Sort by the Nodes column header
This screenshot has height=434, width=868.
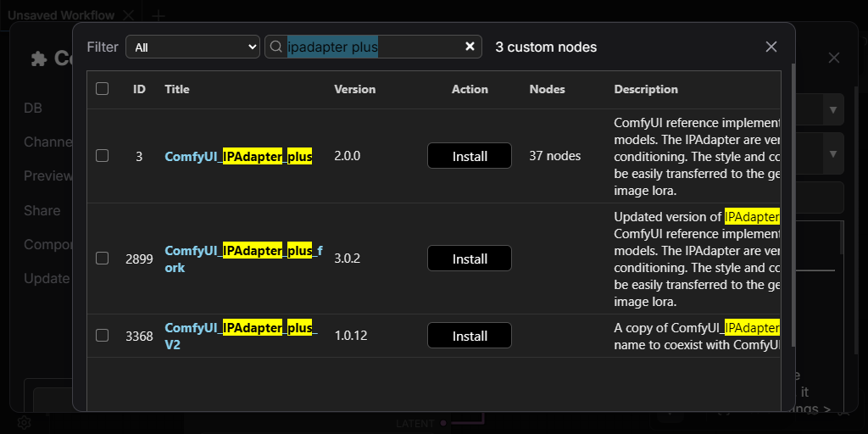click(547, 89)
